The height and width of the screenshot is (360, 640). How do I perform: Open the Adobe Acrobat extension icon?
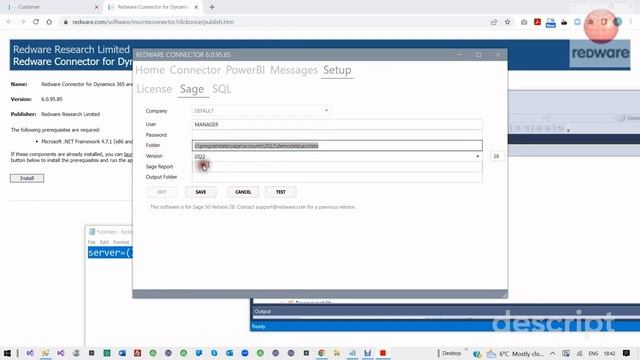(537, 22)
